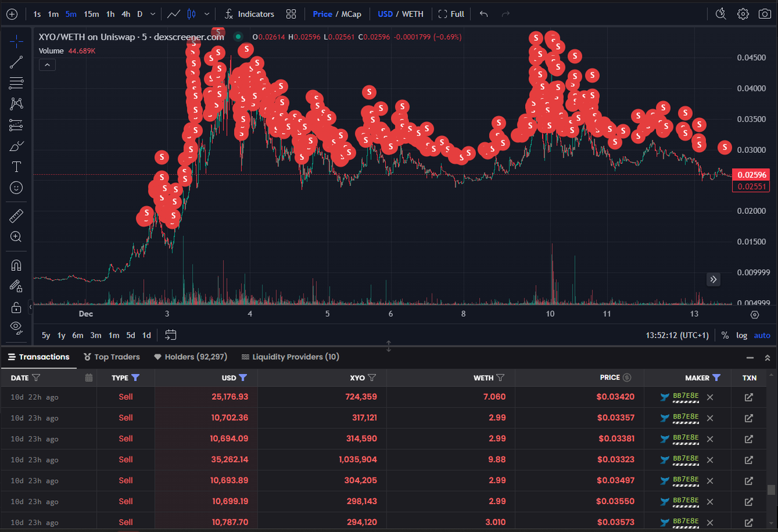
Task: Click the redo arrow in toolbar
Action: coord(506,14)
